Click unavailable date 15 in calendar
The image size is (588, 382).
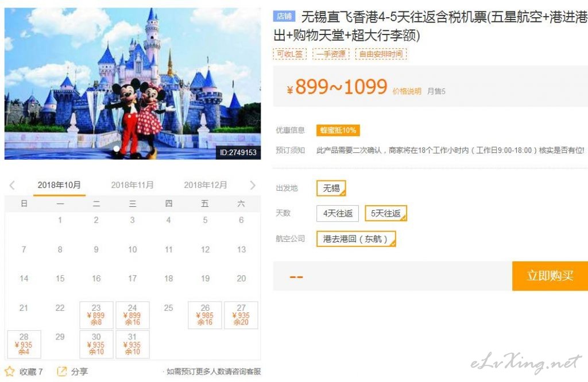pos(60,279)
